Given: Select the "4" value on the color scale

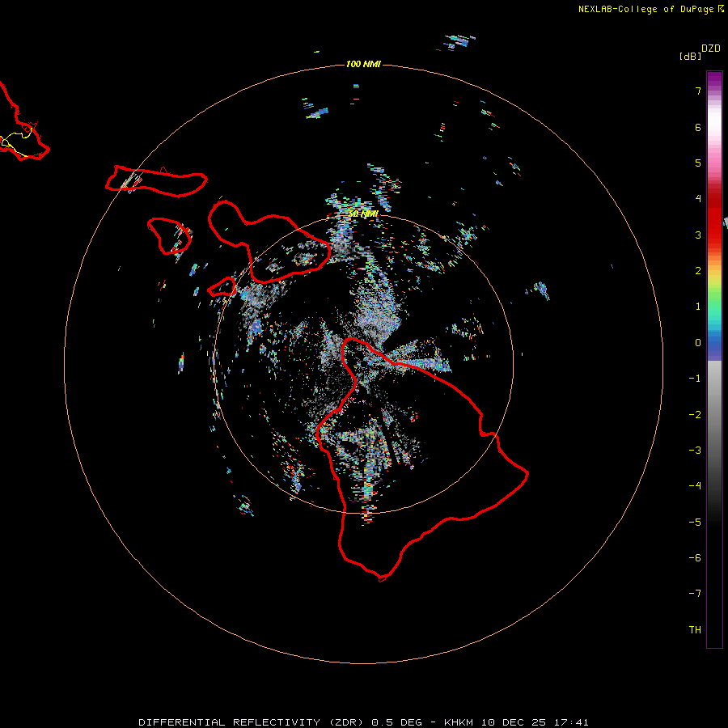Looking at the screenshot, I should click(698, 199).
